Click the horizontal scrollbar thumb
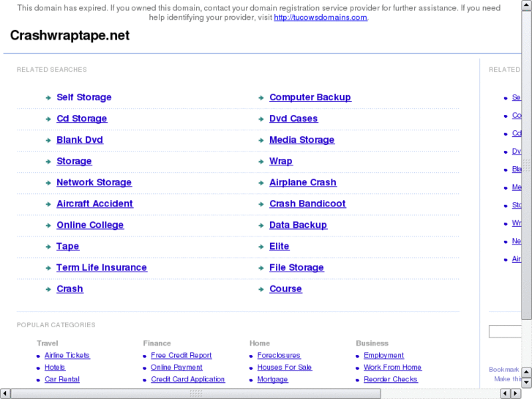Screen dimensions: 532x399 pos(196,394)
